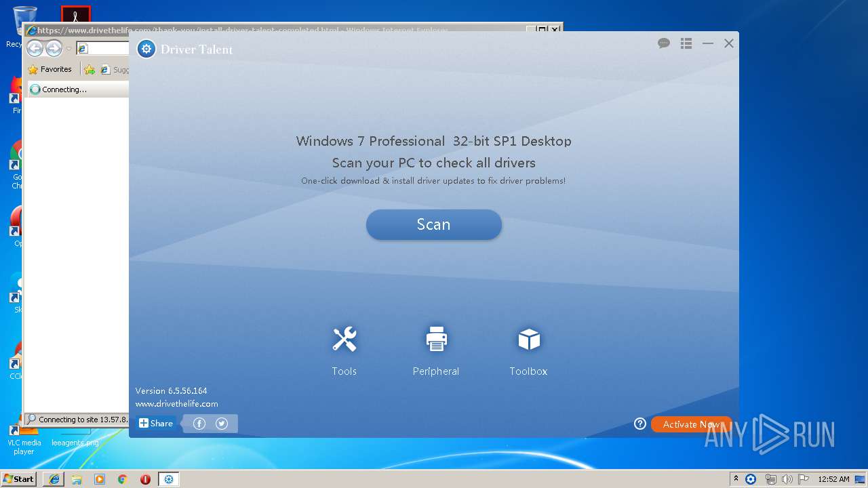
Task: Open the network tray icon
Action: [770, 479]
